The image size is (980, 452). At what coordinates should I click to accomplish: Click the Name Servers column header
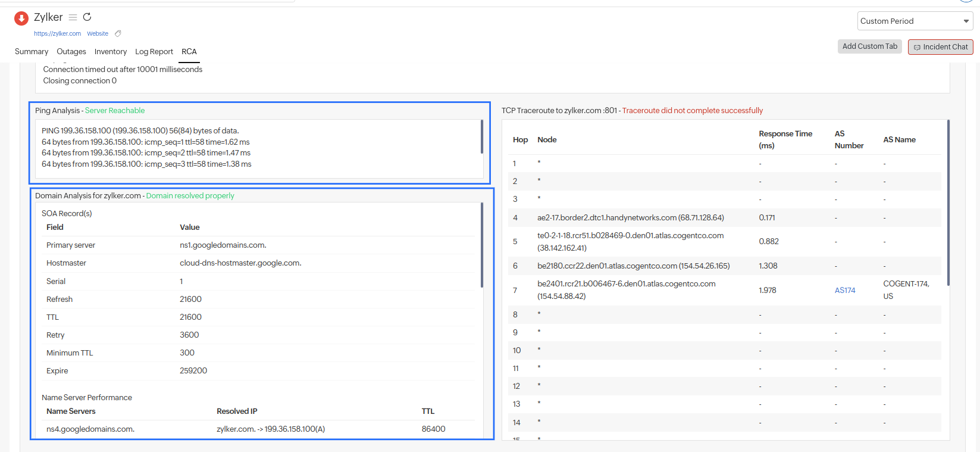(71, 412)
